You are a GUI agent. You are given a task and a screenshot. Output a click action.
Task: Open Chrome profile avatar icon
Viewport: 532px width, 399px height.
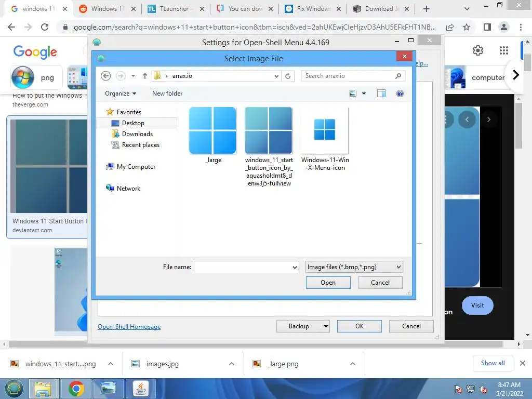coord(504,27)
